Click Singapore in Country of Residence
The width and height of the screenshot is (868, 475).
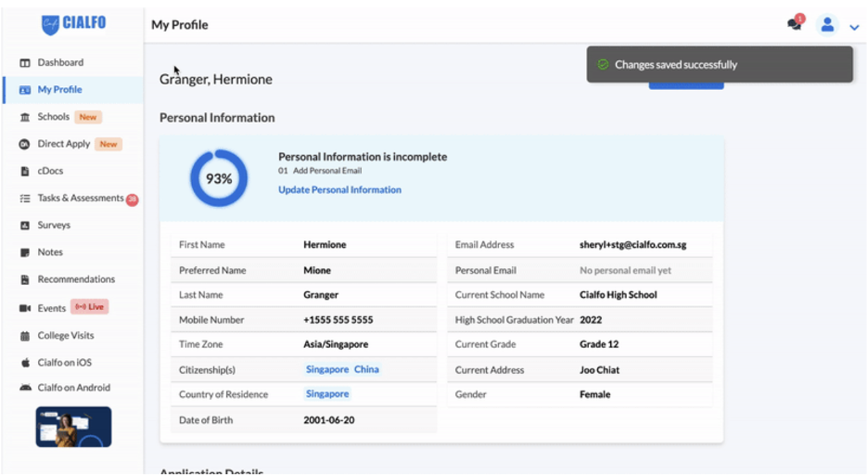(327, 394)
